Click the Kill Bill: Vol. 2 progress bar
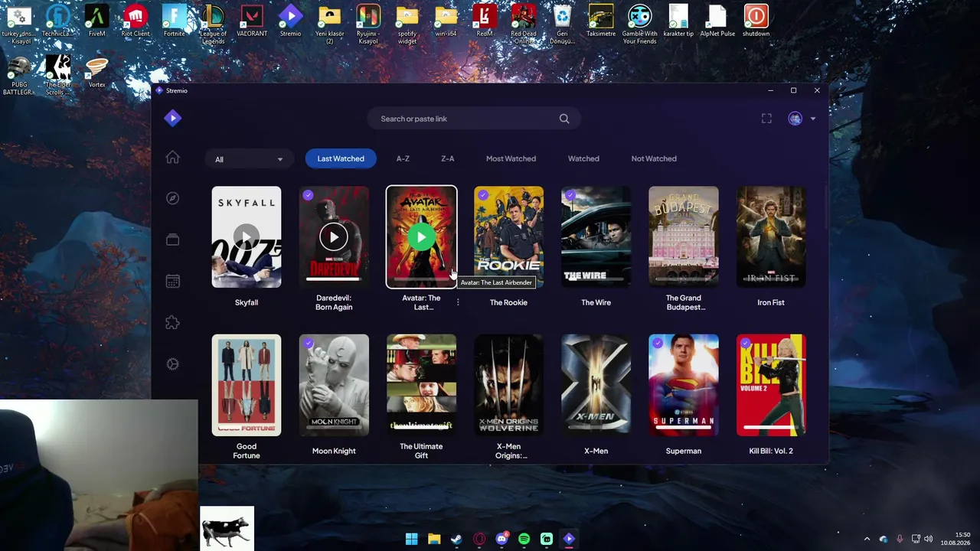The image size is (980, 551). [x=771, y=427]
